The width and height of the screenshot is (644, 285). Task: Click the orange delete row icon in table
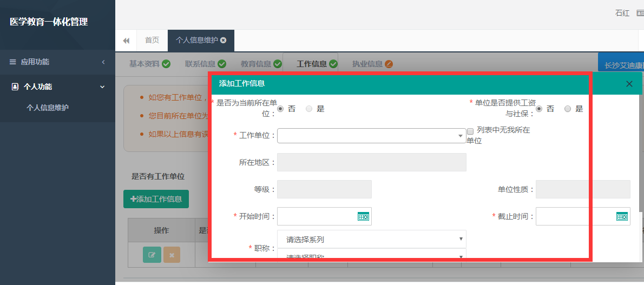tap(172, 255)
